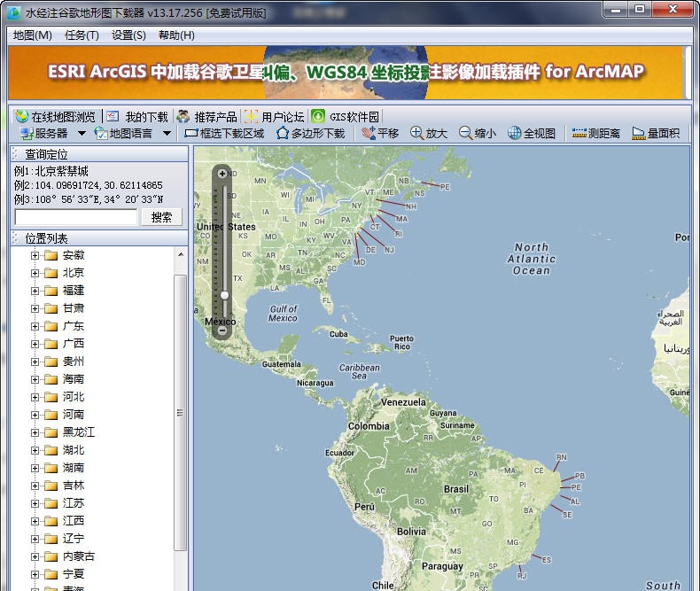Click the plus button on map zoom slider
The image size is (700, 591).
pos(222,173)
